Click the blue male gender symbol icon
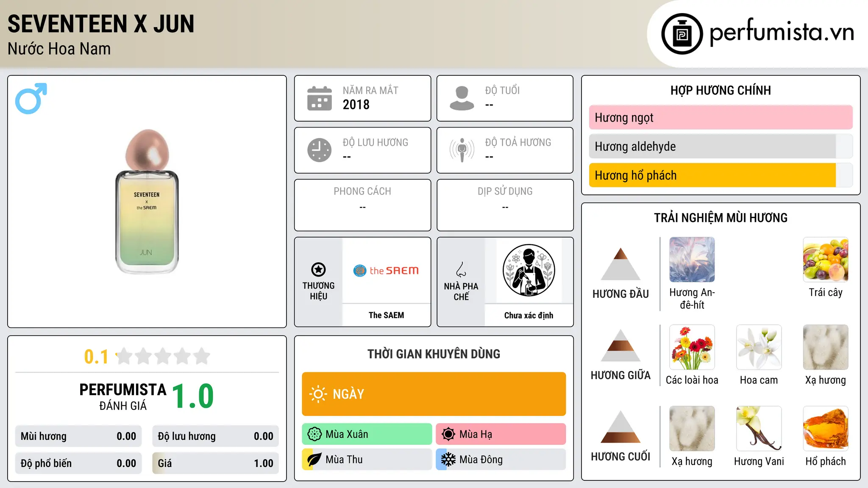Image resolution: width=868 pixels, height=488 pixels. [x=31, y=98]
